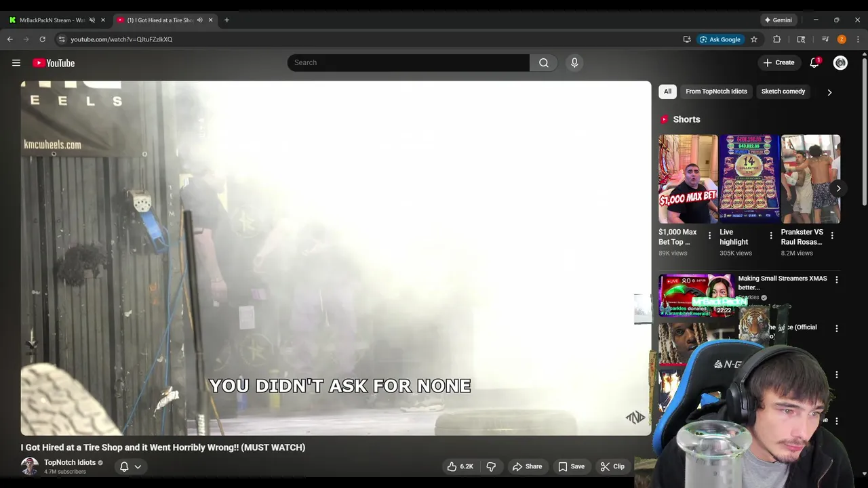Click the video title text
This screenshot has width=868, height=488.
click(x=163, y=447)
